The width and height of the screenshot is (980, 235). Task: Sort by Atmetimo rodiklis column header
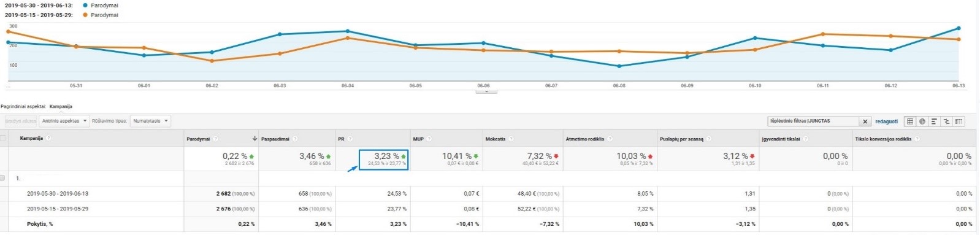click(x=585, y=139)
